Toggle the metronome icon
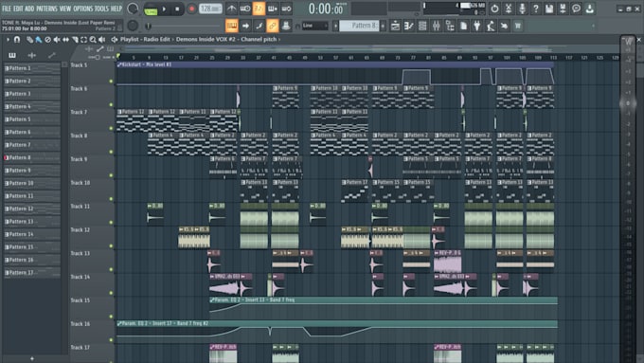 point(232,9)
